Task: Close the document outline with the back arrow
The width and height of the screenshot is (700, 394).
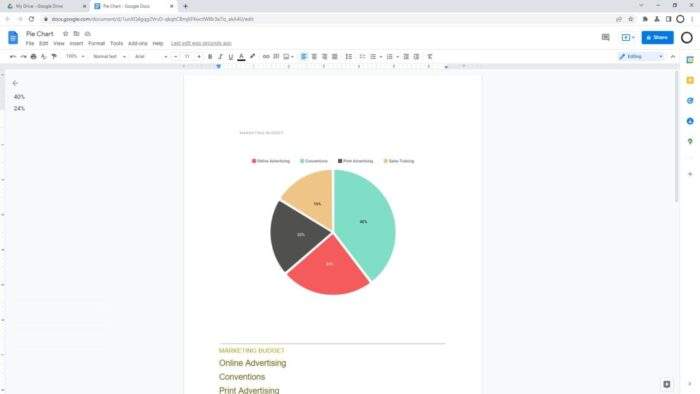Action: pos(15,83)
